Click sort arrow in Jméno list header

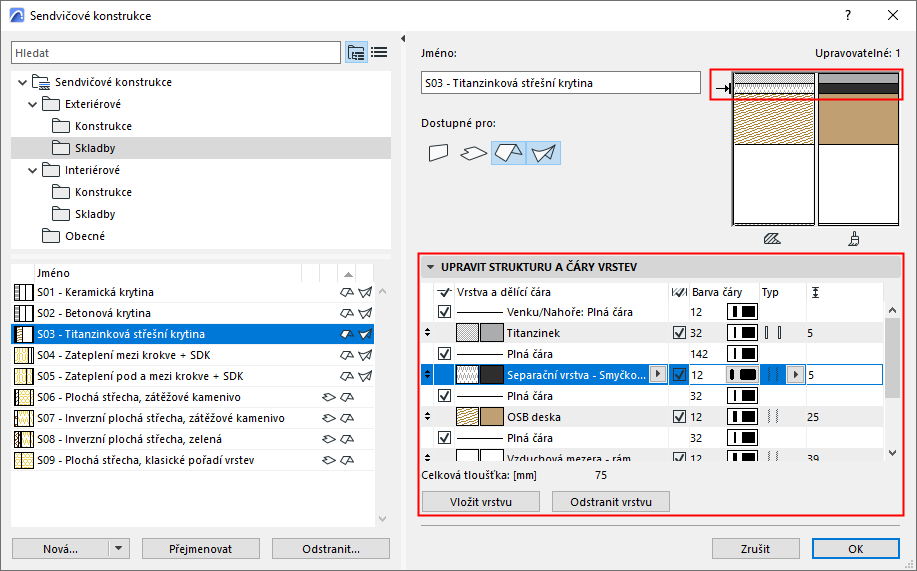[x=349, y=274]
